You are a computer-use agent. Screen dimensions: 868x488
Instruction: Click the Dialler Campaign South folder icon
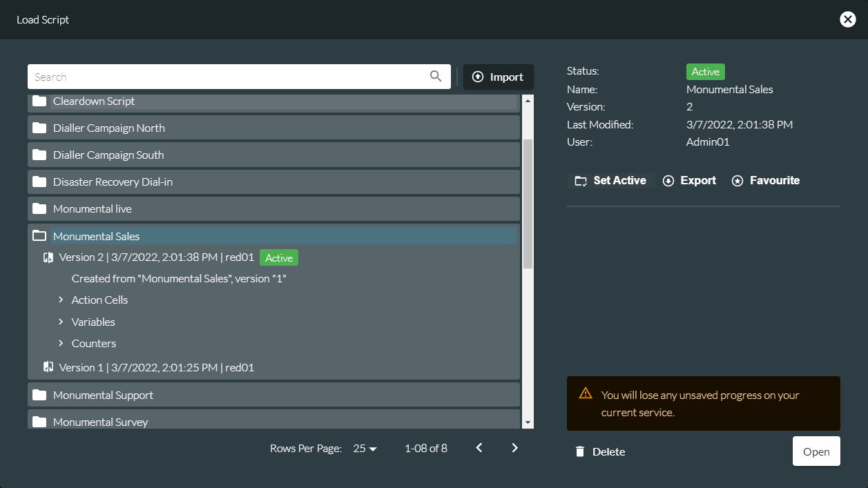tap(39, 155)
